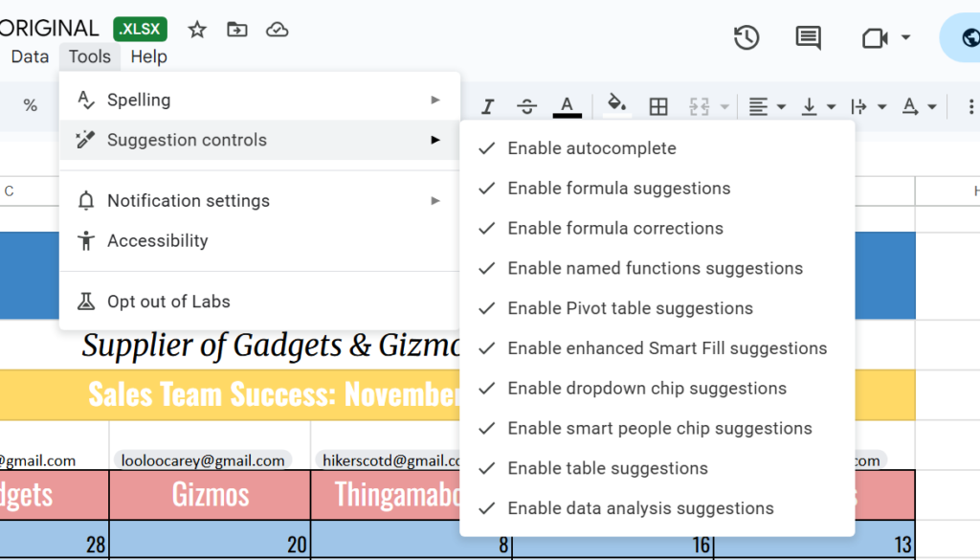Toggle strikethrough text formatting
980x560 pixels.
pos(526,106)
